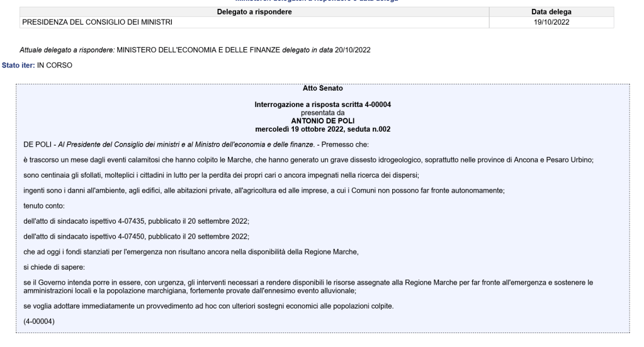Click the 'Stato iter' label
The height and width of the screenshot is (347, 644).
[17, 65]
